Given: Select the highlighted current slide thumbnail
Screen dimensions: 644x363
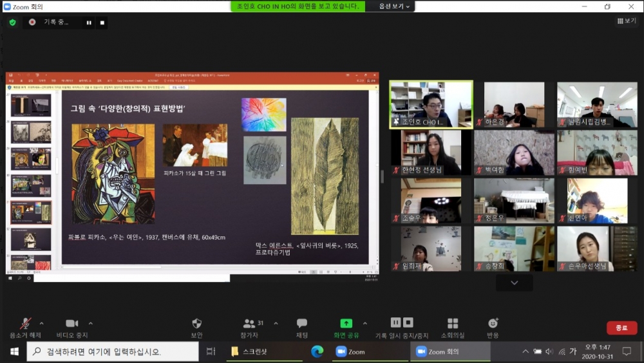Looking at the screenshot, I should (31, 212).
